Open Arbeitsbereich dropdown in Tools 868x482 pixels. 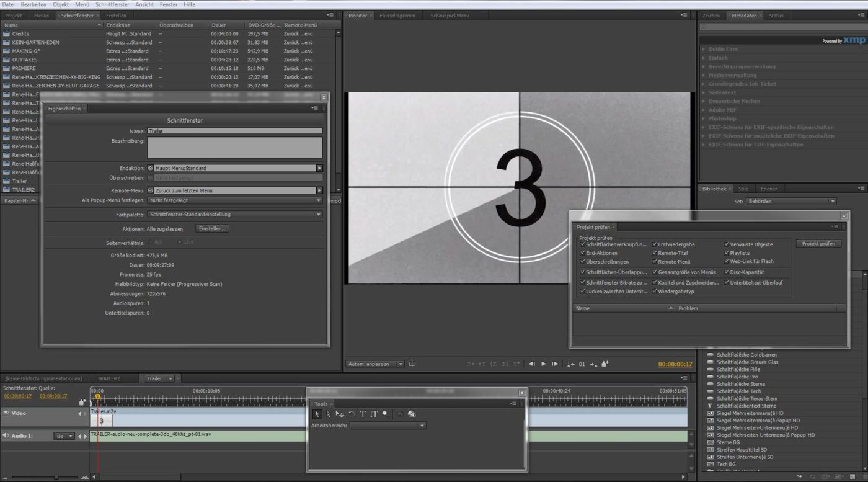[x=388, y=426]
